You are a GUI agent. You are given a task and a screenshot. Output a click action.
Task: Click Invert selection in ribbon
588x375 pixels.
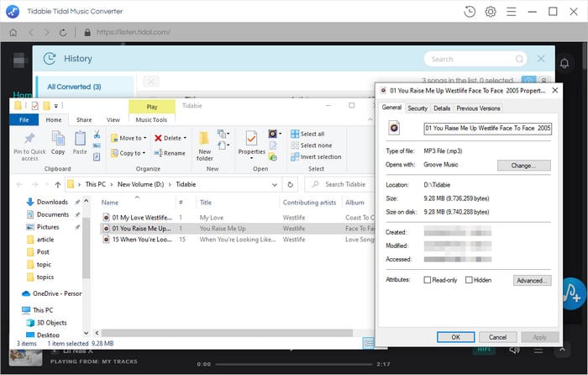coord(316,157)
